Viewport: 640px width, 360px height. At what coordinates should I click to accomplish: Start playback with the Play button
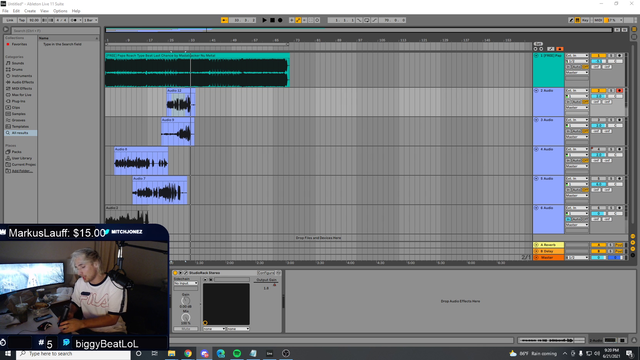point(264,20)
